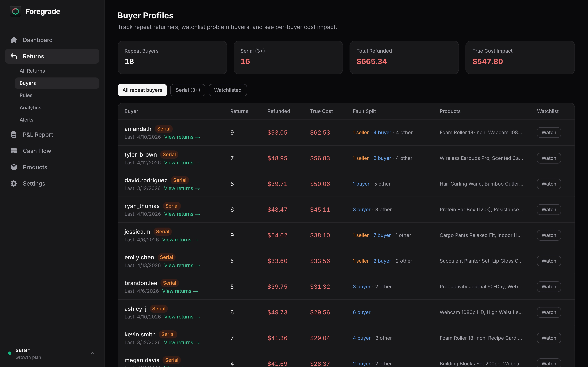Screen dimensions: 588x367
Task: Switch to the Analytics section
Action: coord(30,107)
